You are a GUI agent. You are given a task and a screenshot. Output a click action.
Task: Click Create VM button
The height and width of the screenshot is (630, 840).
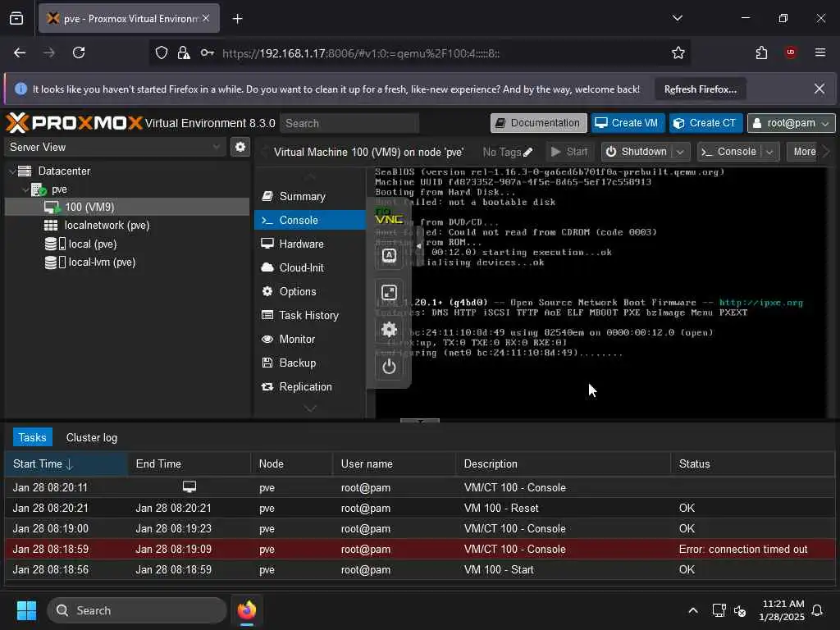(628, 123)
